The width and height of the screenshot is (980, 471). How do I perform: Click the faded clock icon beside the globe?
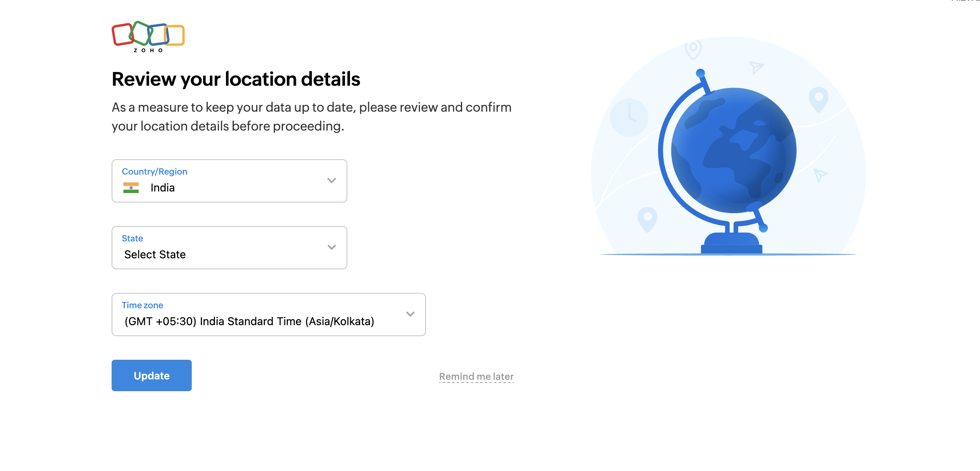[629, 117]
